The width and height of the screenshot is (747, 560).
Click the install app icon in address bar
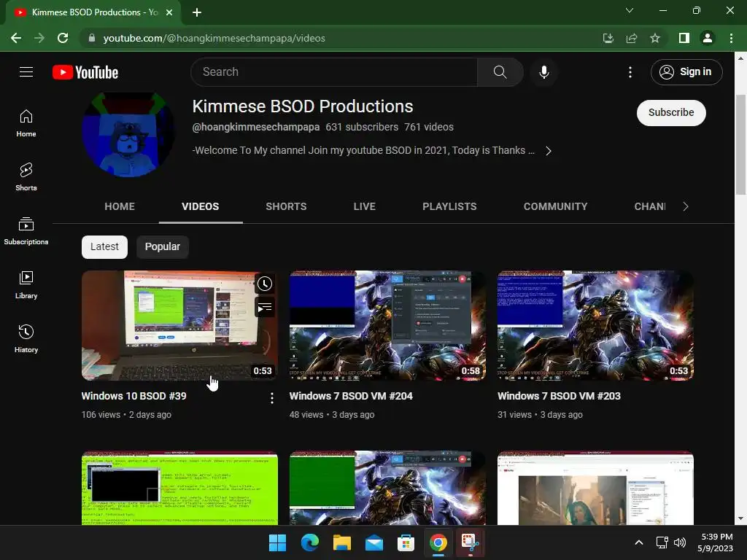[608, 38]
